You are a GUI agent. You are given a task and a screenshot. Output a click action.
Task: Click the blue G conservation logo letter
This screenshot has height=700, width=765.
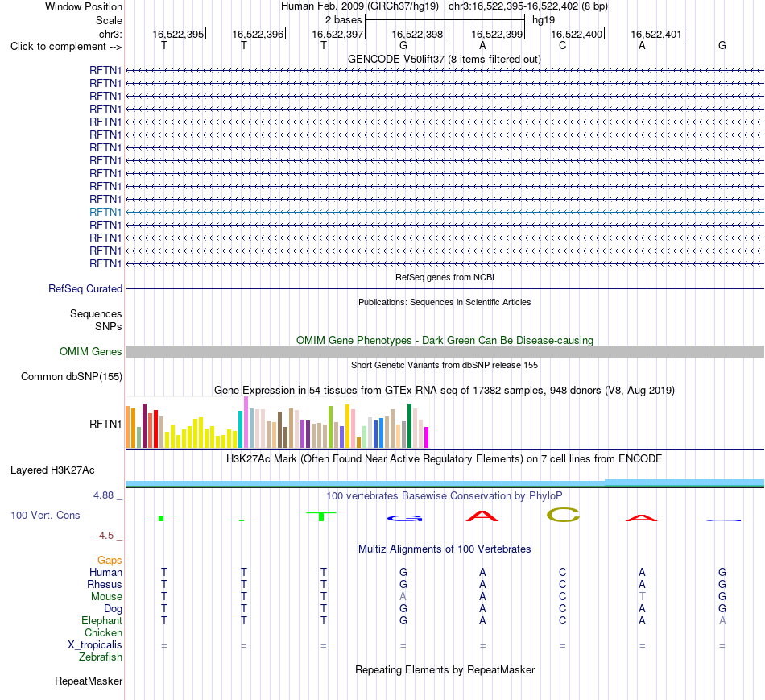tap(404, 518)
